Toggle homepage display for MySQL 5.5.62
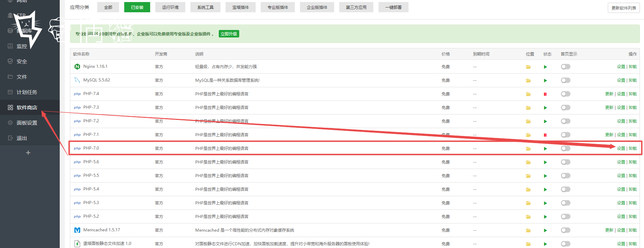The height and width of the screenshot is (248, 644). click(566, 80)
